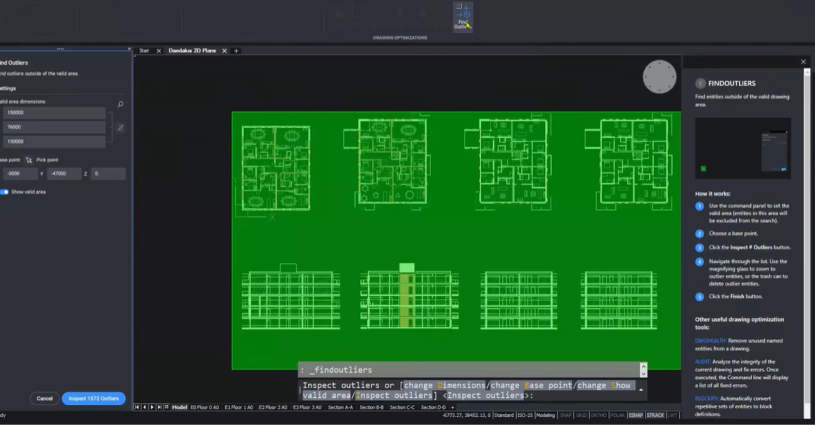Image resolution: width=815 pixels, height=425 pixels.
Task: Click the FINDOUTLIERS preview thumbnail
Action: (x=743, y=149)
